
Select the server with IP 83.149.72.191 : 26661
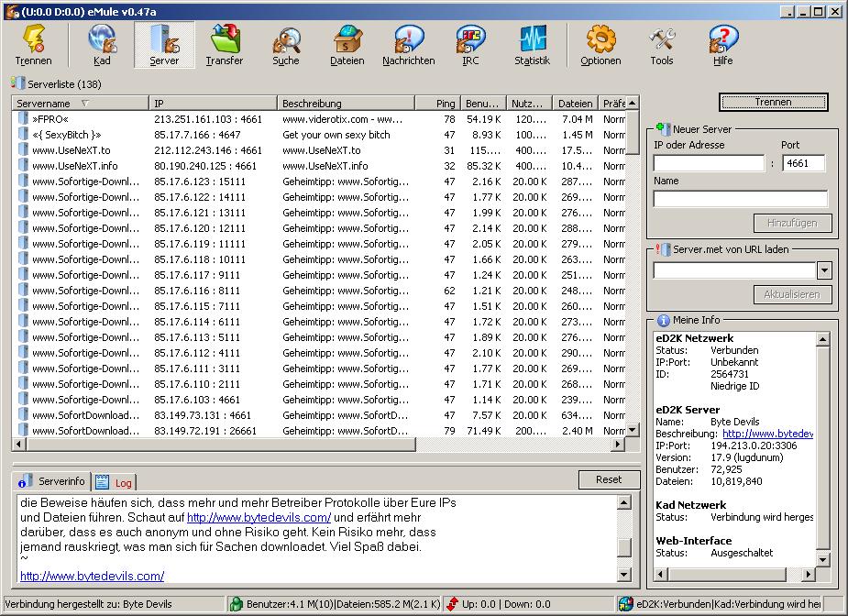point(318,431)
